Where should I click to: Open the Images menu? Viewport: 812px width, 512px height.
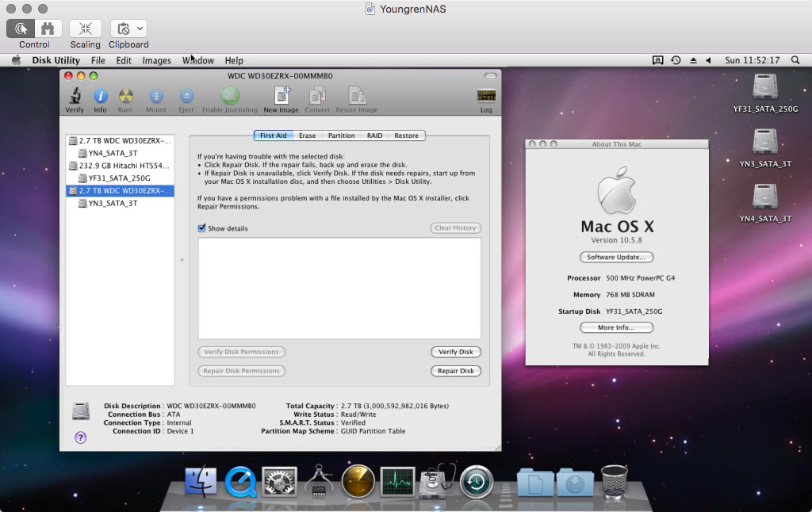tap(156, 60)
